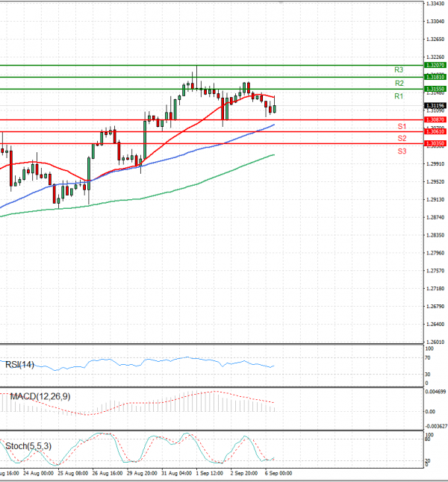The height and width of the screenshot is (482, 448).
Task: Click the 1.29910 price axis value
Action: (x=435, y=164)
